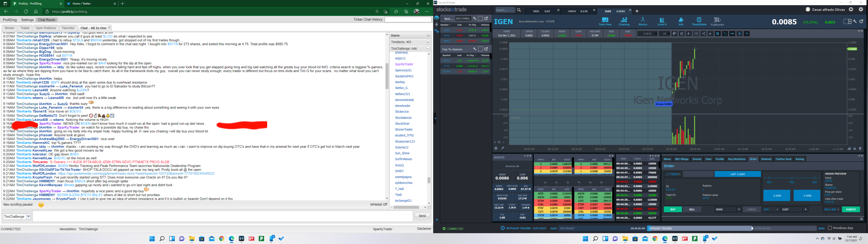The image size is (868, 244).
Task: Check the Previous day checkbox
Action: click(x=830, y=228)
